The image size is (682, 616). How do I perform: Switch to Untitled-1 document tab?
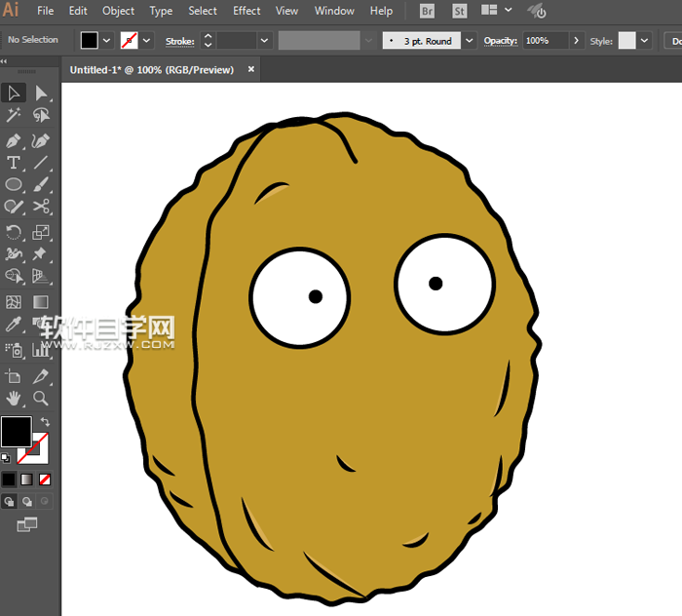(x=154, y=70)
